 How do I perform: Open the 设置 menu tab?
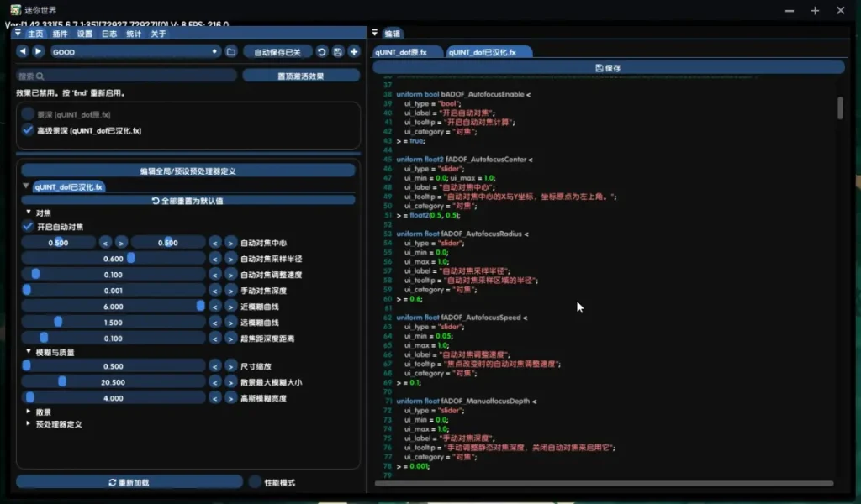click(x=85, y=34)
